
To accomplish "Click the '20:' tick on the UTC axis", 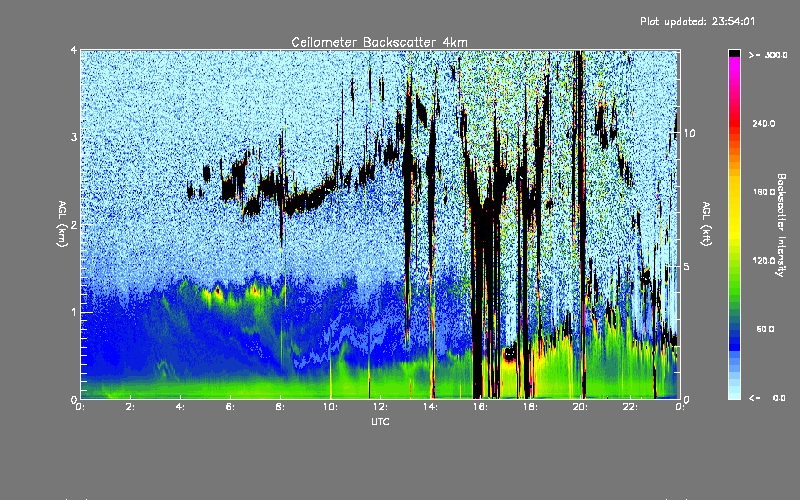I will (x=580, y=407).
